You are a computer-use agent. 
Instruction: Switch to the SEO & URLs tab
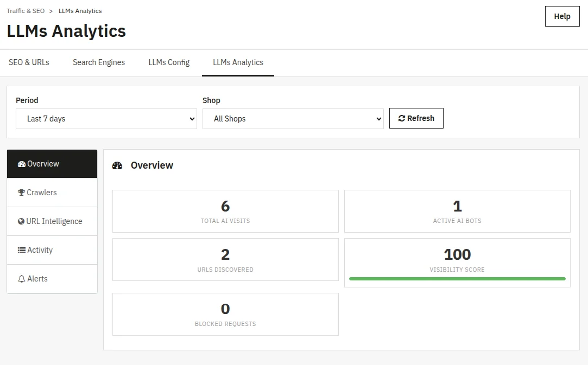[x=29, y=62]
